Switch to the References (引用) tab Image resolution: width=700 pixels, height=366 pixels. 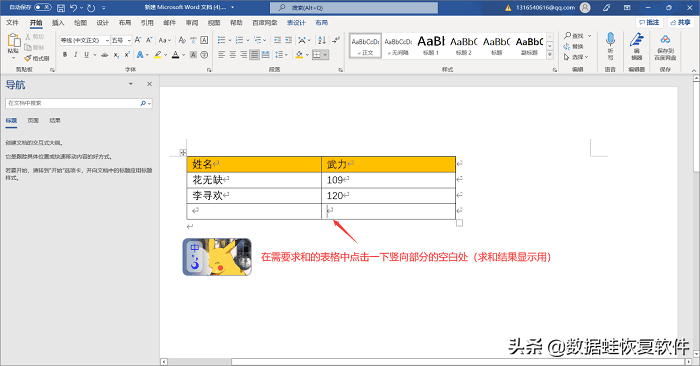[x=147, y=22]
